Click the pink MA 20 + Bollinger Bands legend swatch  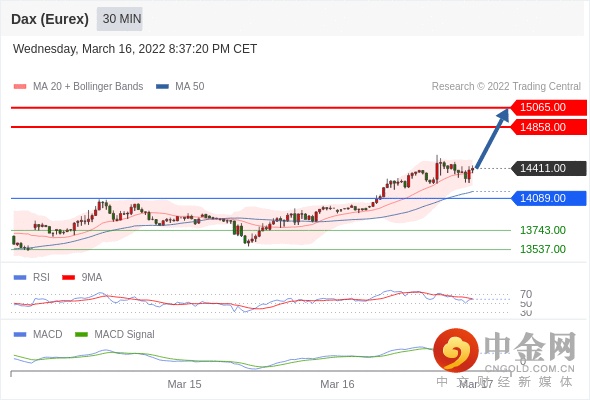(20, 87)
